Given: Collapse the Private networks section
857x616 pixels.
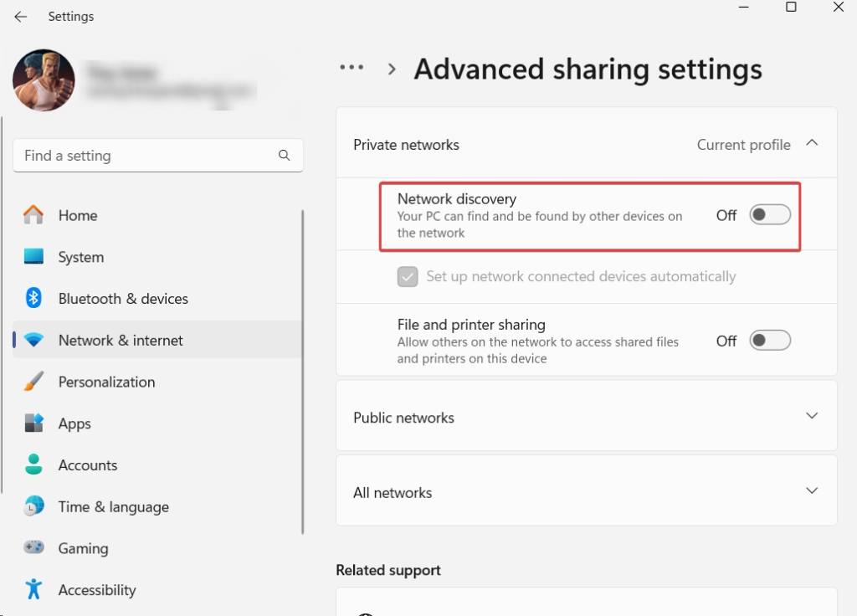Looking at the screenshot, I should point(811,144).
